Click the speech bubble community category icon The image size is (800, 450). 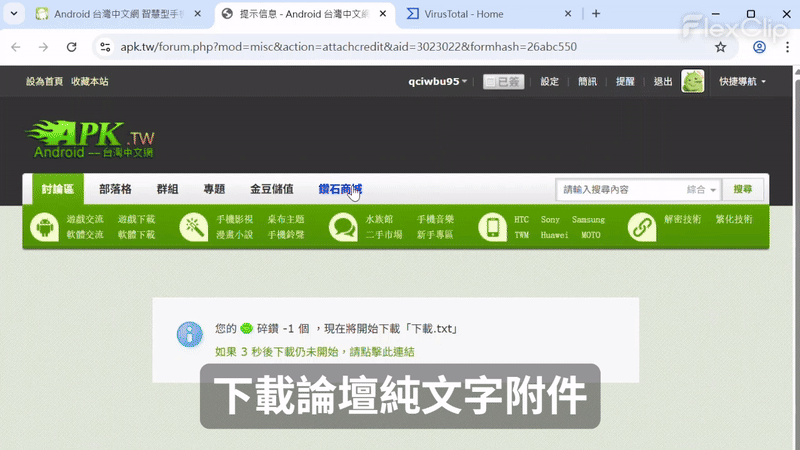pos(343,227)
